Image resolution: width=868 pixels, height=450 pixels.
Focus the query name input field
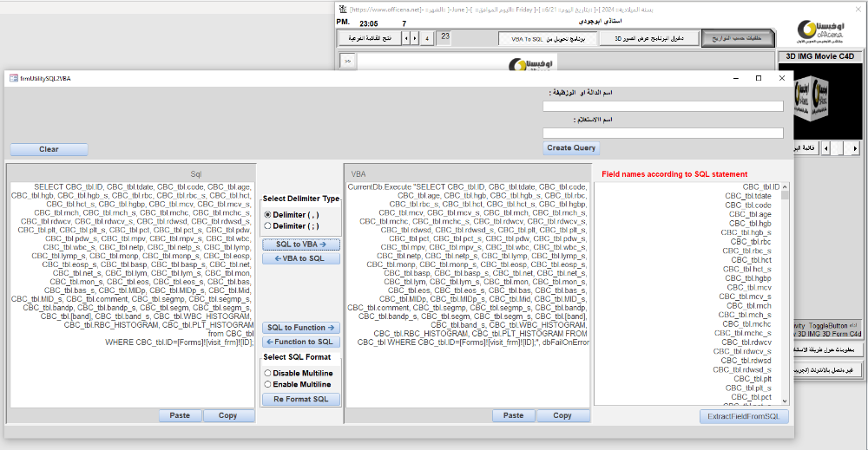coord(663,134)
